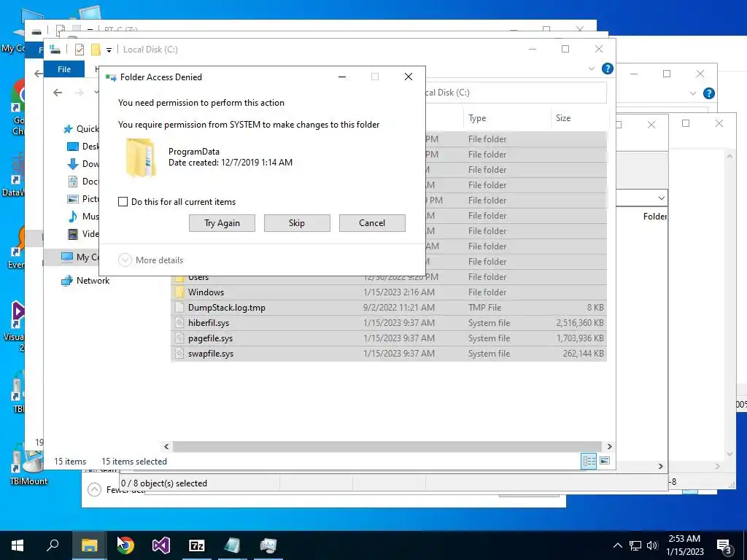Image resolution: width=747 pixels, height=560 pixels.
Task: Switch to Details view icon in status bar
Action: (589, 461)
